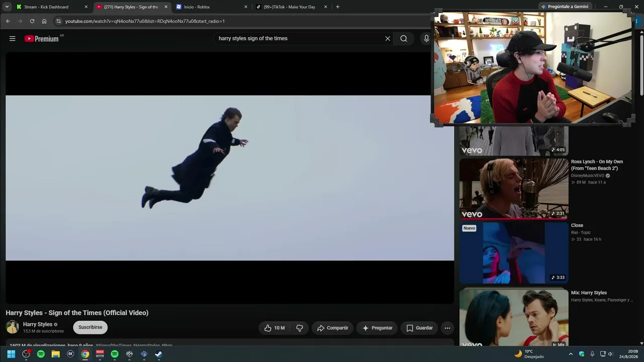
Task: Save video with the Guardar button
Action: click(420, 328)
